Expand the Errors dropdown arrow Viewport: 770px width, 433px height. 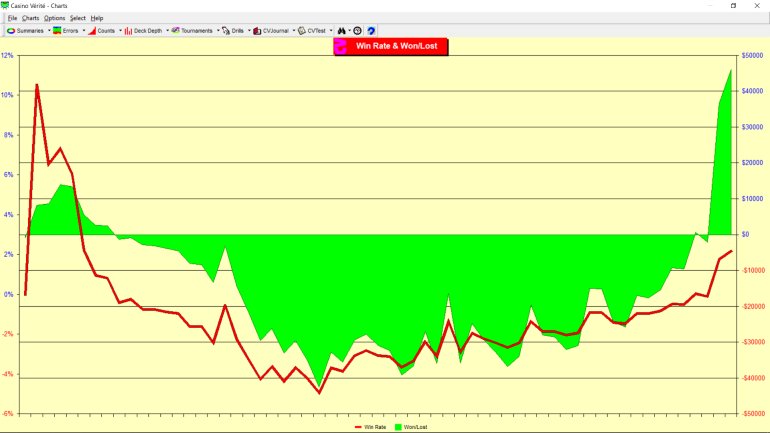[83, 31]
